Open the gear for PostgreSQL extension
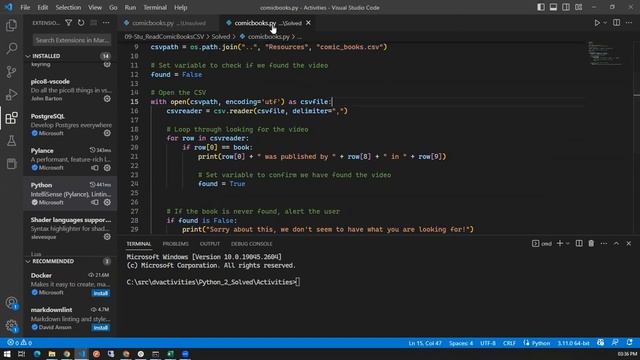 (107, 133)
